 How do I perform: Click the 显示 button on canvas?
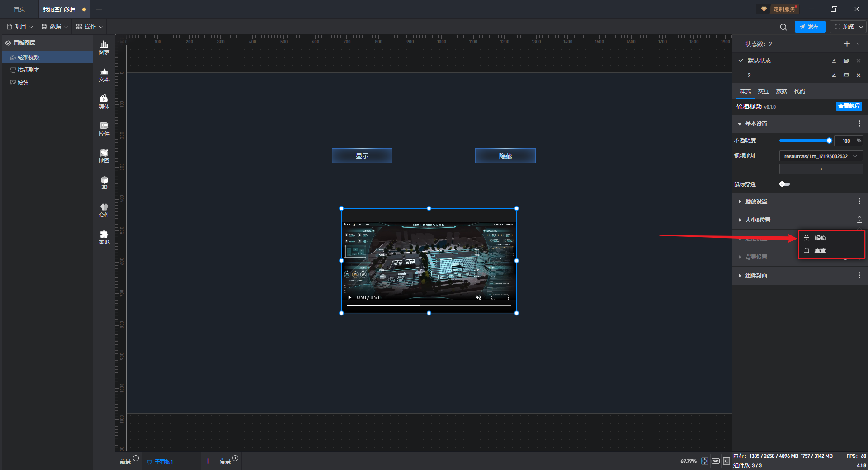tap(362, 156)
